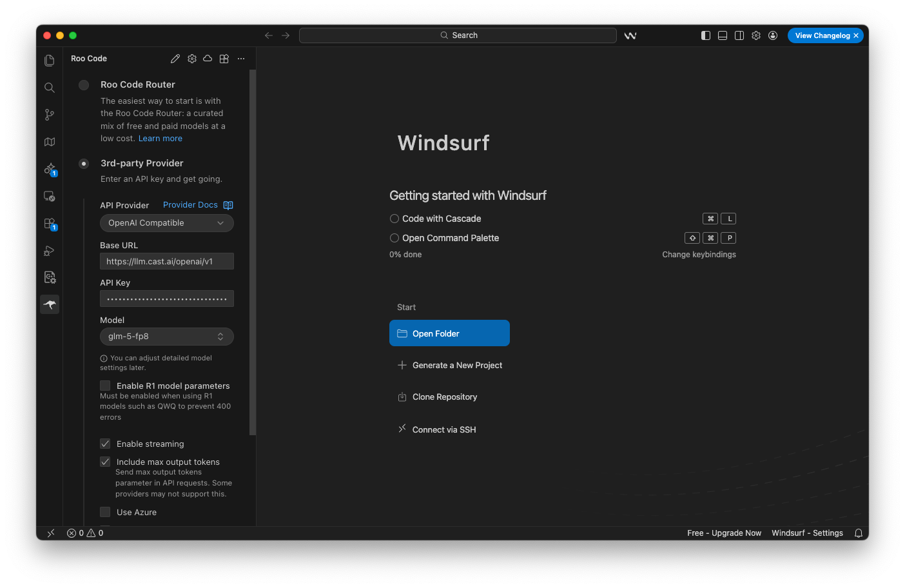Open Windsurf - Settings in status bar
905x588 pixels.
807,533
